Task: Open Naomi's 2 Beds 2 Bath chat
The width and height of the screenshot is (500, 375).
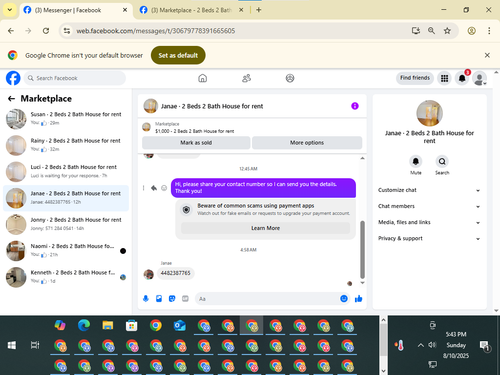Action: 66,250
